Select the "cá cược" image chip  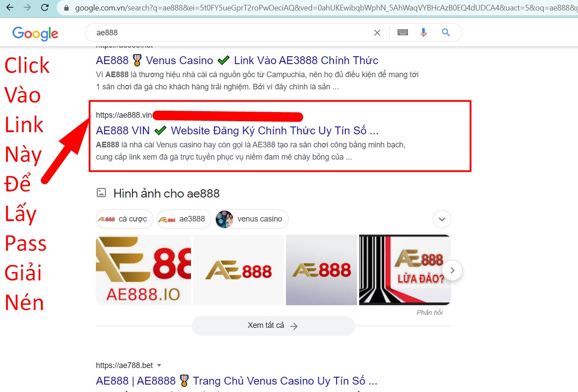point(125,219)
